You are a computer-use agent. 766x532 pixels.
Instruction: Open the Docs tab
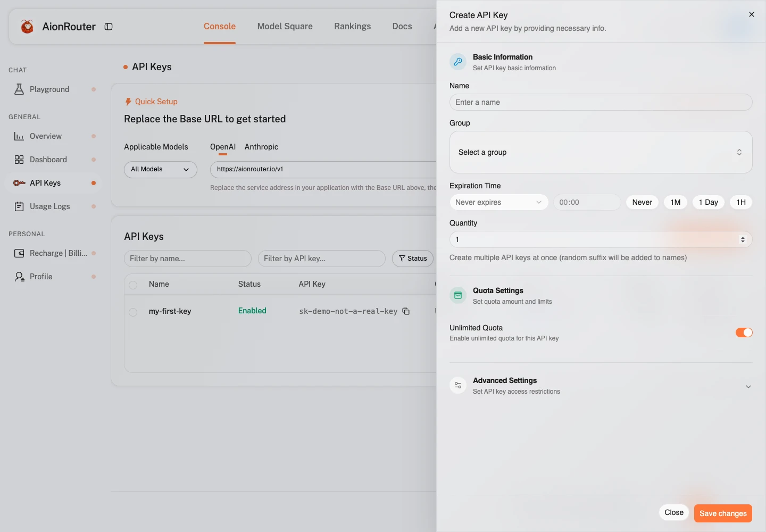402,26
